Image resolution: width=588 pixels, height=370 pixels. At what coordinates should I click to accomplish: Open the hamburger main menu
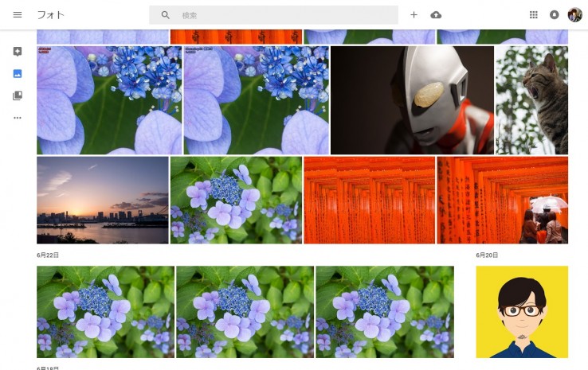(x=18, y=15)
